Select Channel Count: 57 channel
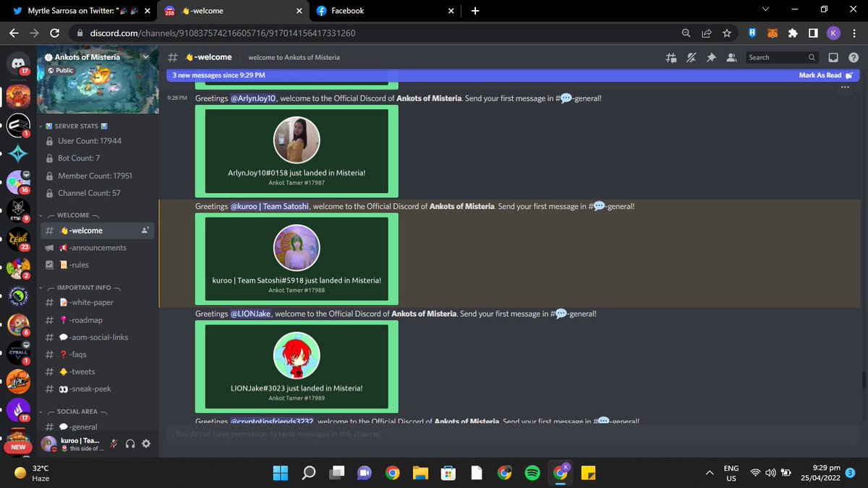Screen dimensions: 868x488 coord(97,193)
